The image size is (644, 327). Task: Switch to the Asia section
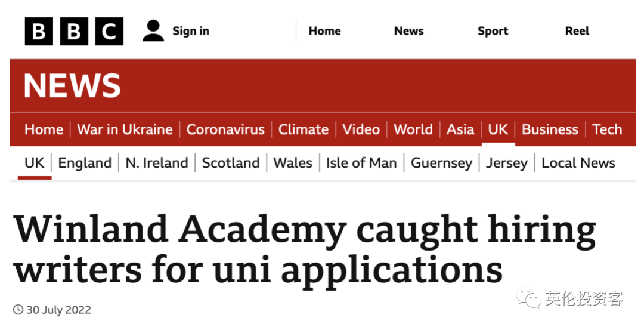tap(460, 129)
